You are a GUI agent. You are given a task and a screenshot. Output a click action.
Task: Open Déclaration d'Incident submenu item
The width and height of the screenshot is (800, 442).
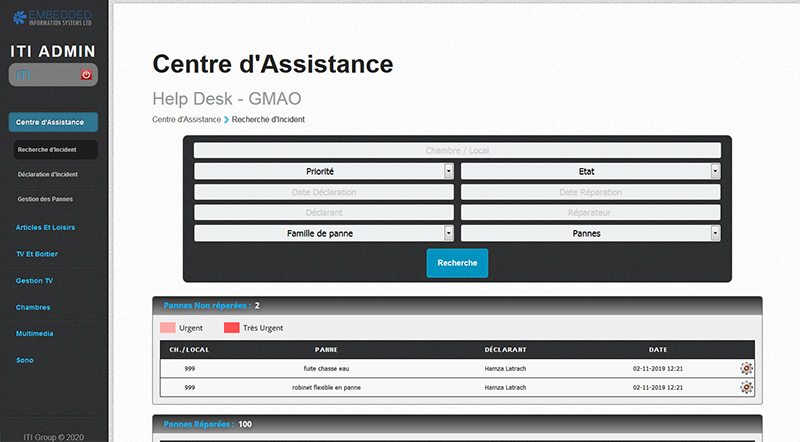(48, 174)
